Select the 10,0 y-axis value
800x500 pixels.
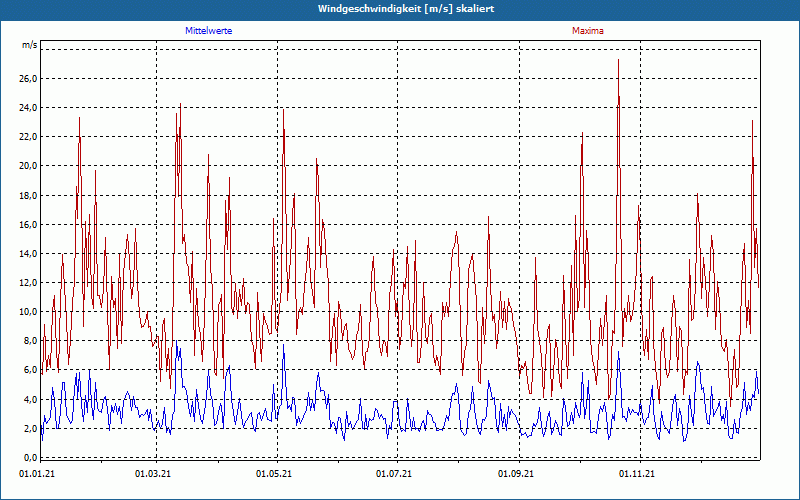pos(29,312)
